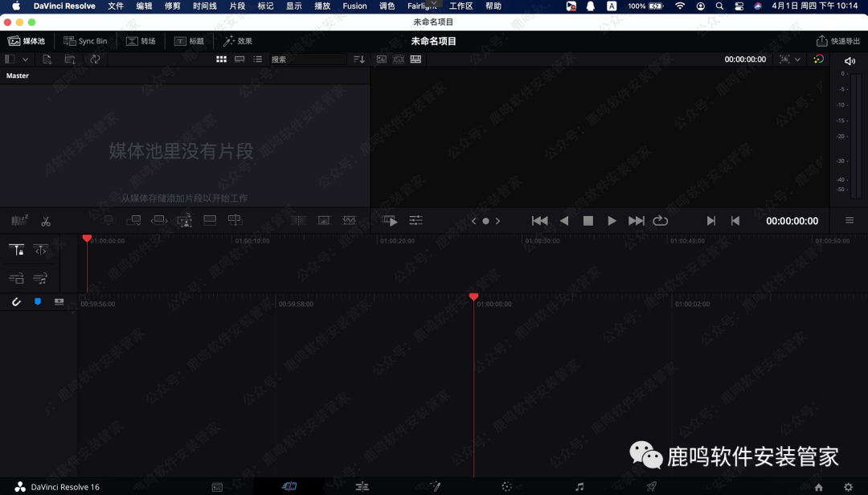868x495 pixels.
Task: Switch media pool to list view
Action: pyautogui.click(x=256, y=59)
